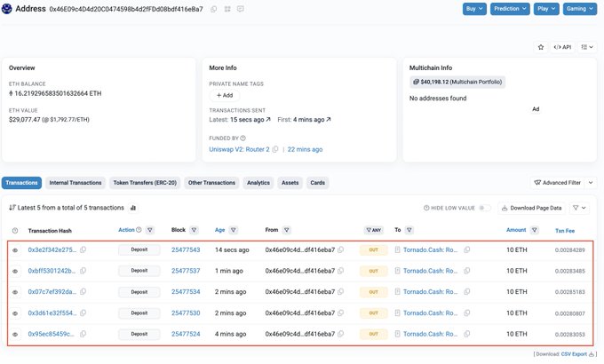Expand the chevron next to Advanced Filter
Viewport: 604px width, 364px height.
click(591, 183)
